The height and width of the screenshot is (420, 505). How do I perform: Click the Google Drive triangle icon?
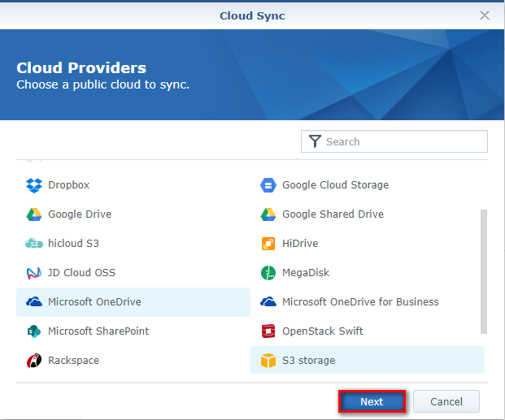click(33, 214)
